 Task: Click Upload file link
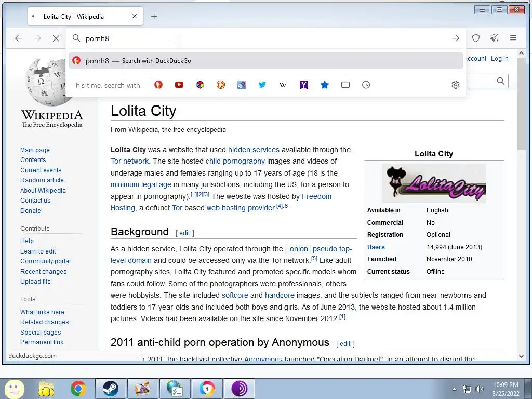(35, 281)
